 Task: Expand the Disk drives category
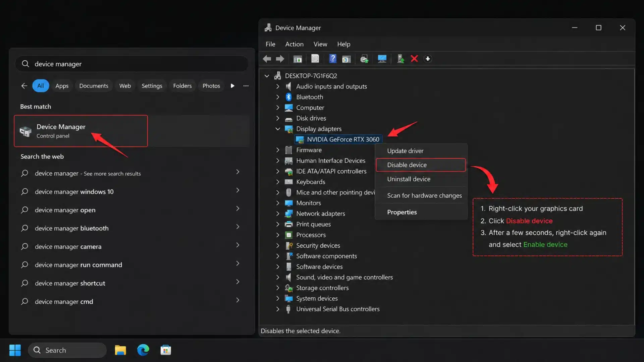tap(278, 118)
